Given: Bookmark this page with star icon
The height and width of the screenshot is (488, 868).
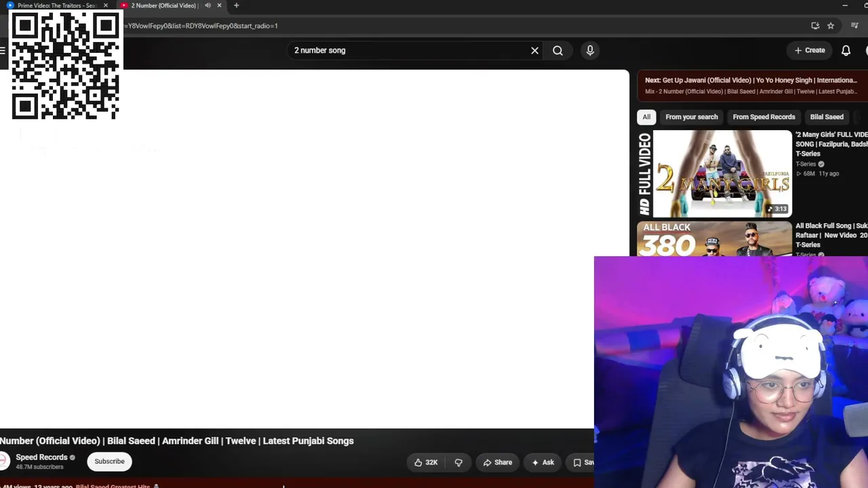Looking at the screenshot, I should click(831, 26).
